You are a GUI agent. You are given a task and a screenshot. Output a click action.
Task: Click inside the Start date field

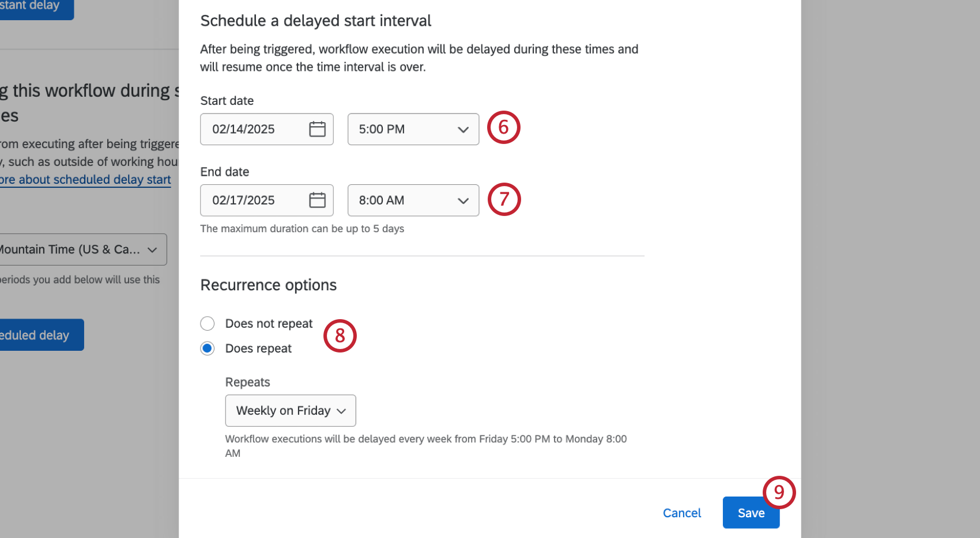(254, 129)
